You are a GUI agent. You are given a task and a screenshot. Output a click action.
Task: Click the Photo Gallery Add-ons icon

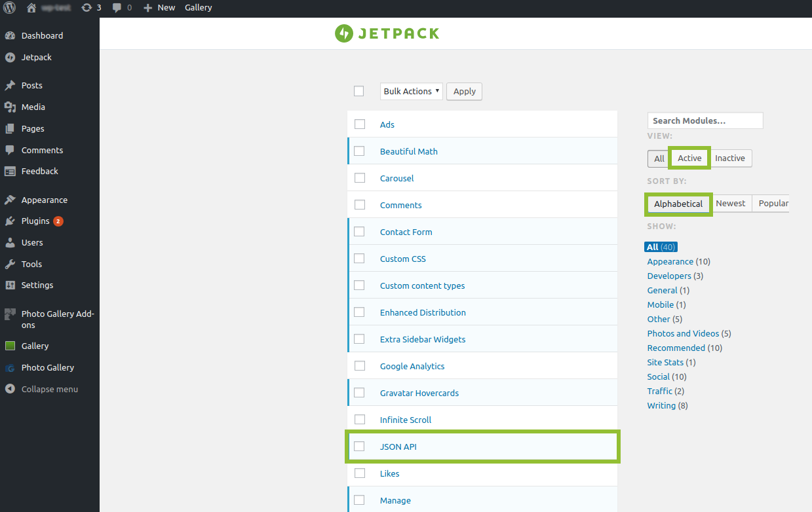click(x=10, y=314)
